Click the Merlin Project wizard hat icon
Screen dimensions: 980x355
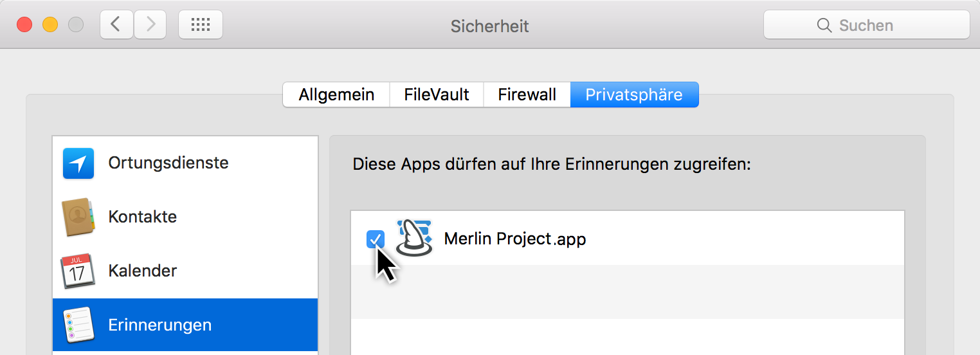tap(413, 239)
